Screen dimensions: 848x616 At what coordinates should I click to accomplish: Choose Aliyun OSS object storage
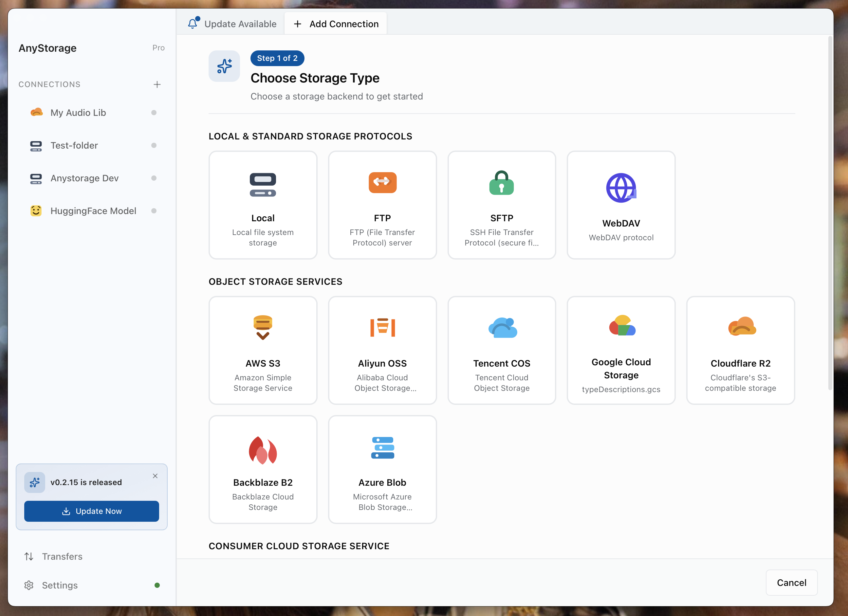coord(382,350)
